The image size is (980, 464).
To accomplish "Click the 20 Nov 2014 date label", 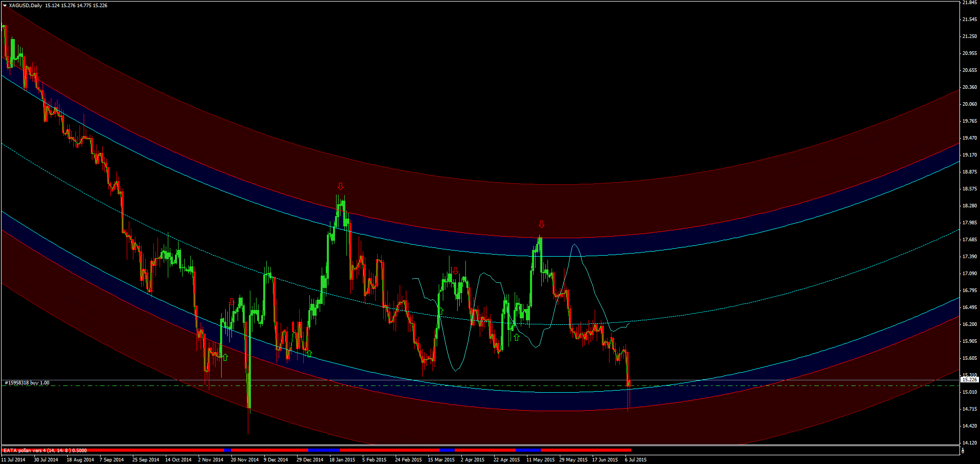I will [x=245, y=460].
